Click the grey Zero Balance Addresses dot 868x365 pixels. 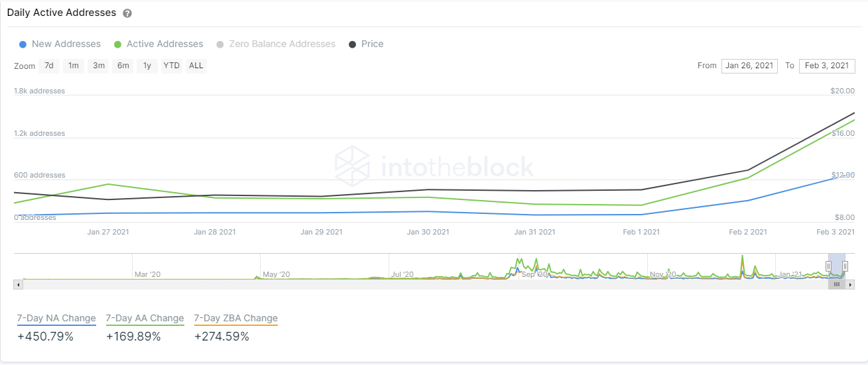(x=220, y=44)
